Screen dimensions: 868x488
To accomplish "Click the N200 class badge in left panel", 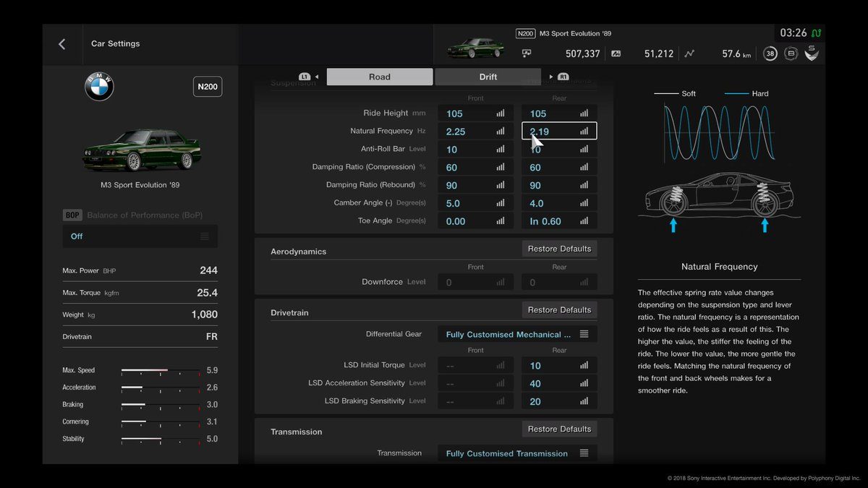I will click(208, 87).
